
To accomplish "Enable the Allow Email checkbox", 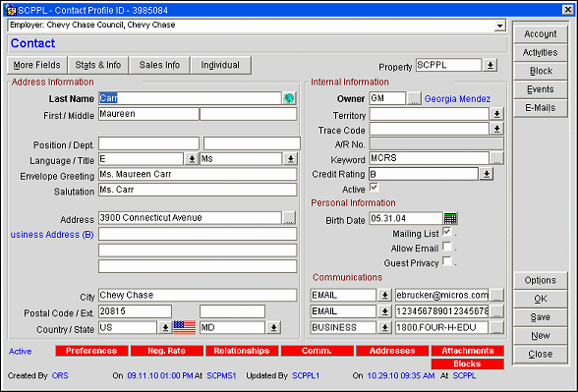I will (446, 247).
